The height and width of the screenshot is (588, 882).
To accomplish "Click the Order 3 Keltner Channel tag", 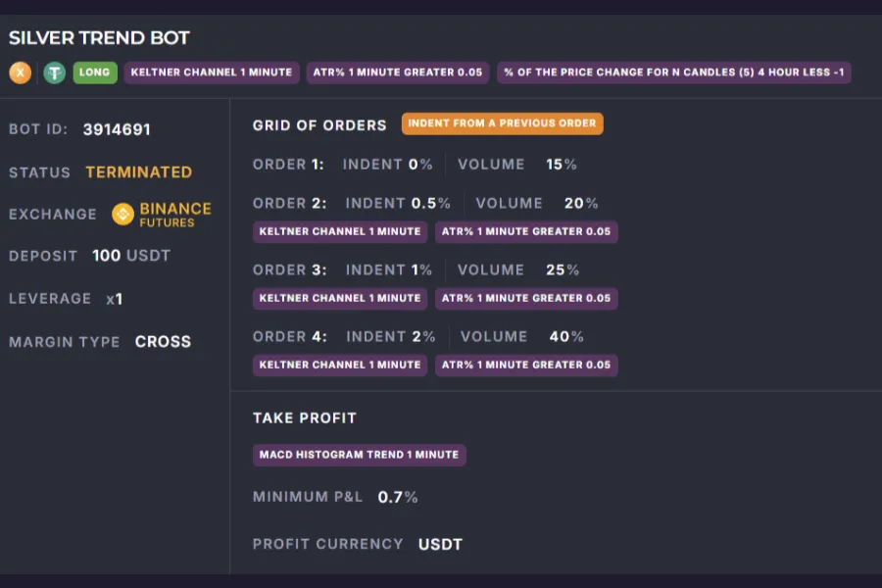I will (x=340, y=298).
